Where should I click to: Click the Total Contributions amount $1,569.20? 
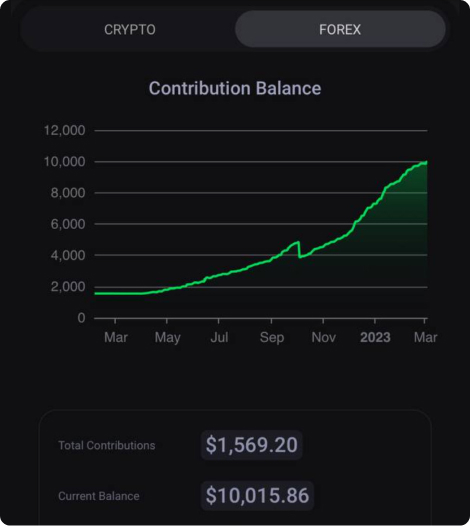point(252,445)
